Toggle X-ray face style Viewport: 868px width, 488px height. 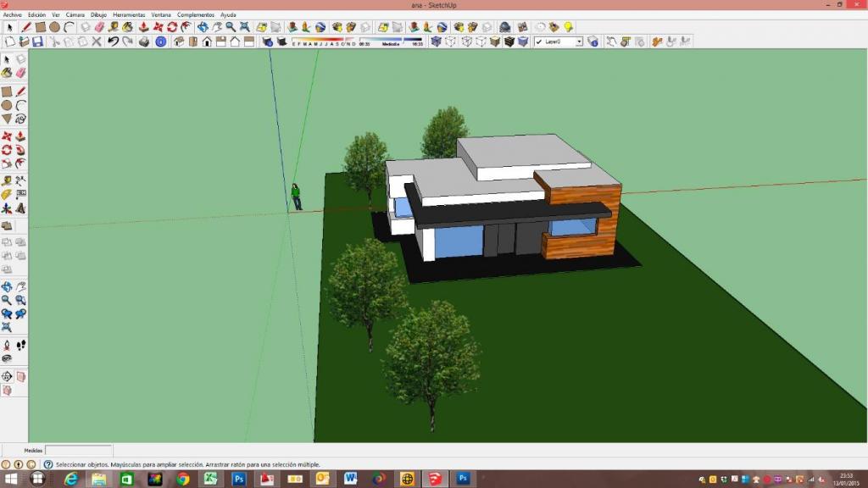437,41
